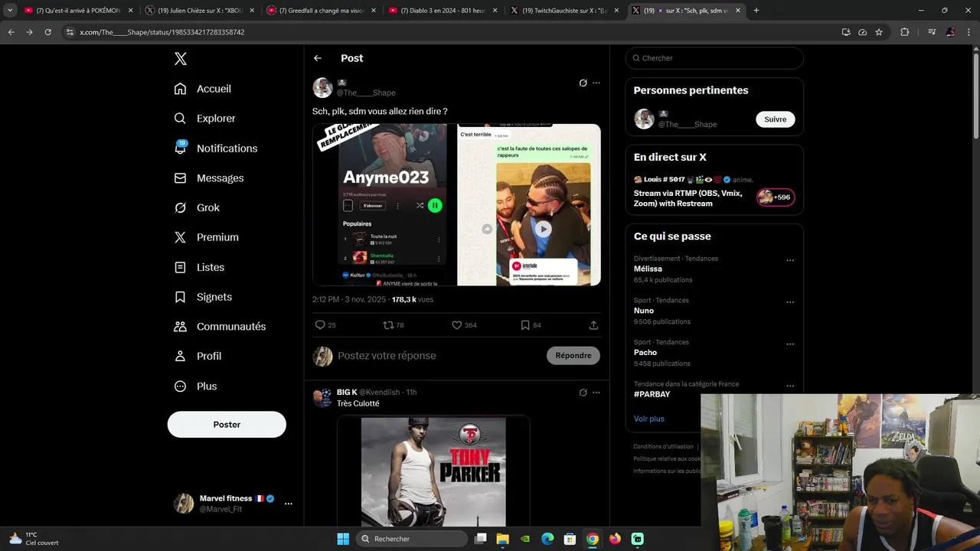
Task: Click the Poster button
Action: (x=227, y=425)
